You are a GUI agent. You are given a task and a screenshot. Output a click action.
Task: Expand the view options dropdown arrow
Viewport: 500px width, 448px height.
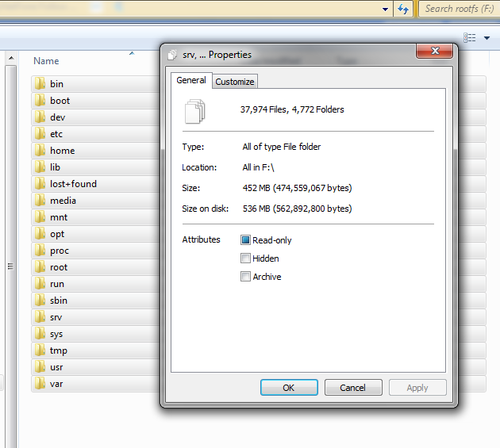click(487, 38)
